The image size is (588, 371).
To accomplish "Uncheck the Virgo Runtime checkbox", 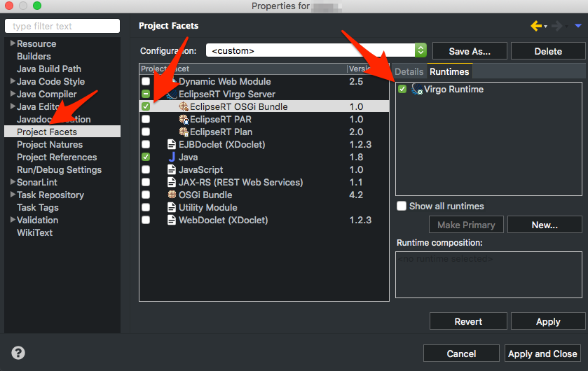I will 402,89.
